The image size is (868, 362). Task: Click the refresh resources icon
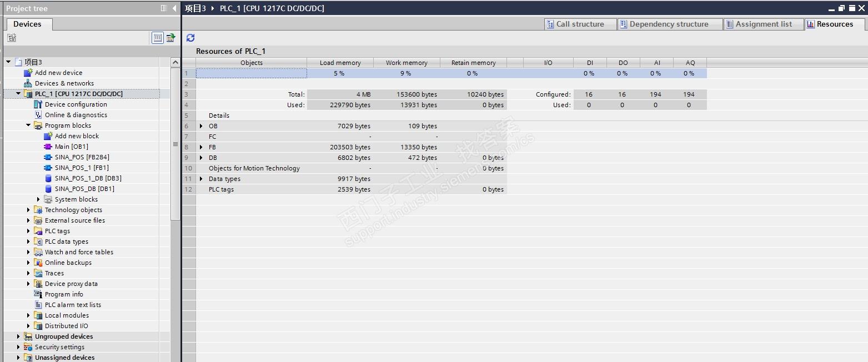click(x=190, y=38)
